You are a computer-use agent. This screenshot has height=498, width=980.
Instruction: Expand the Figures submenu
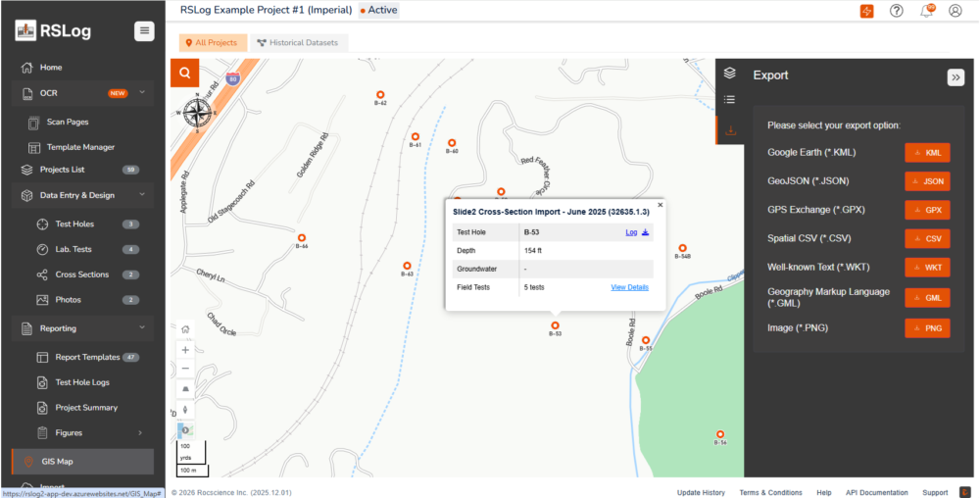[x=140, y=432]
